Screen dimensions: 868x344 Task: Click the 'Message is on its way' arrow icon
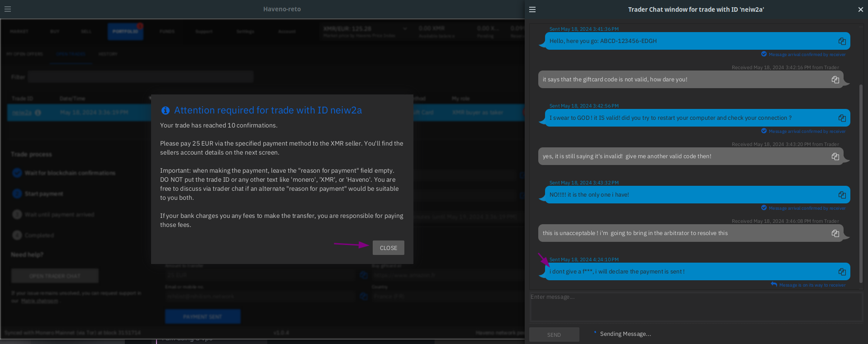[774, 285]
